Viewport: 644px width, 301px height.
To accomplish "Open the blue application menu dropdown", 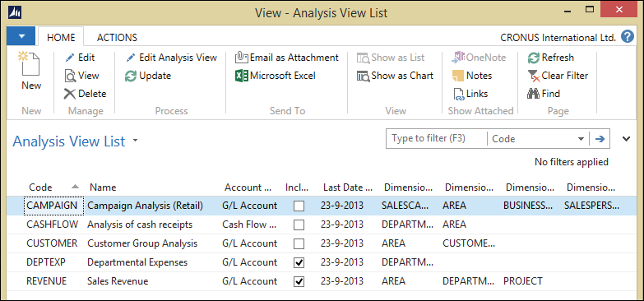I will tap(21, 36).
